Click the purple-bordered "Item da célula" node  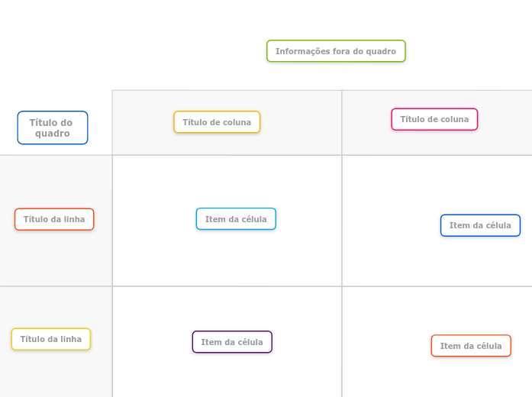pos(232,342)
